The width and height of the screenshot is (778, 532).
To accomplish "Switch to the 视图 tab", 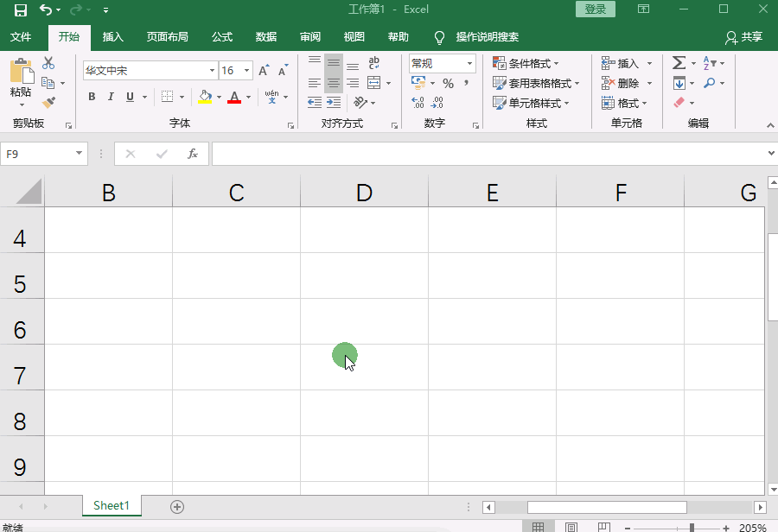I will coord(354,36).
